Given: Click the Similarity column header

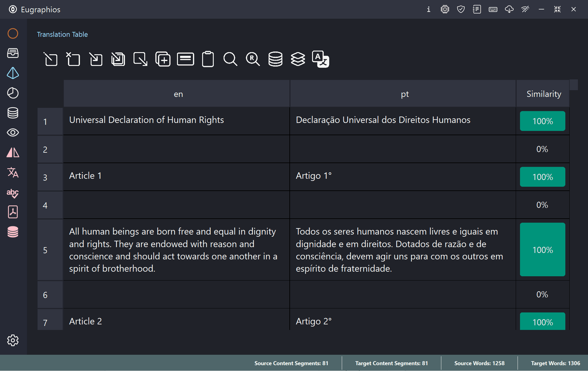Looking at the screenshot, I should [544, 94].
